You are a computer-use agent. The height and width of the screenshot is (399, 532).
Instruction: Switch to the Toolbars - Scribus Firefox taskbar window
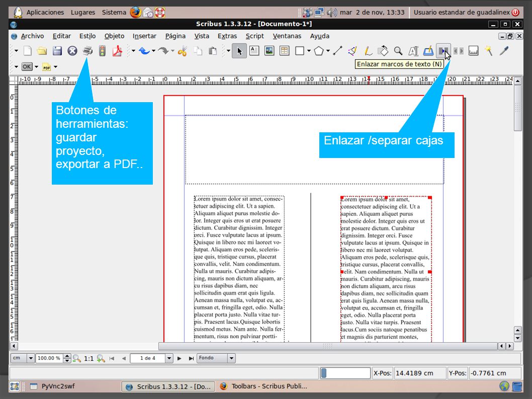[x=264, y=386]
